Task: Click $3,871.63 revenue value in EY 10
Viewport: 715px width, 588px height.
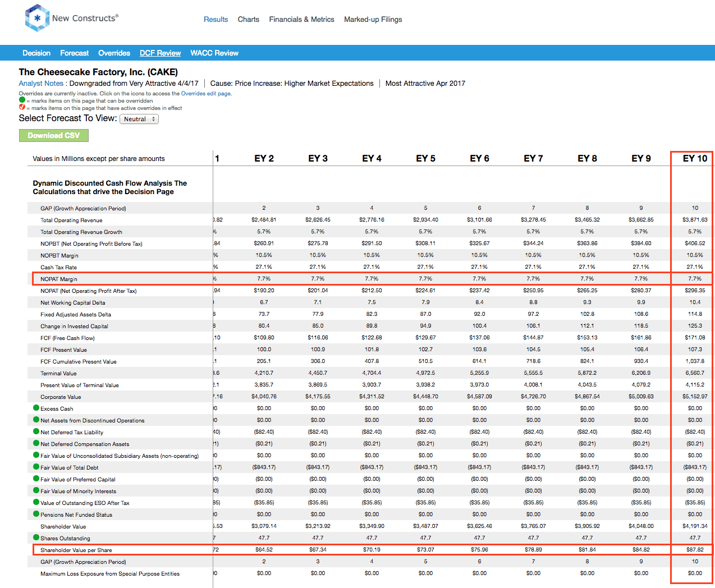Action: point(695,220)
